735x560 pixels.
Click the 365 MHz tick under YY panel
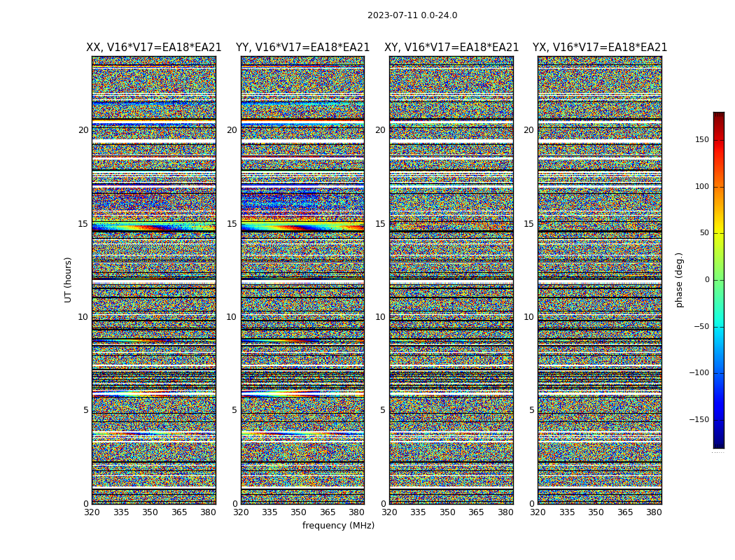click(328, 512)
